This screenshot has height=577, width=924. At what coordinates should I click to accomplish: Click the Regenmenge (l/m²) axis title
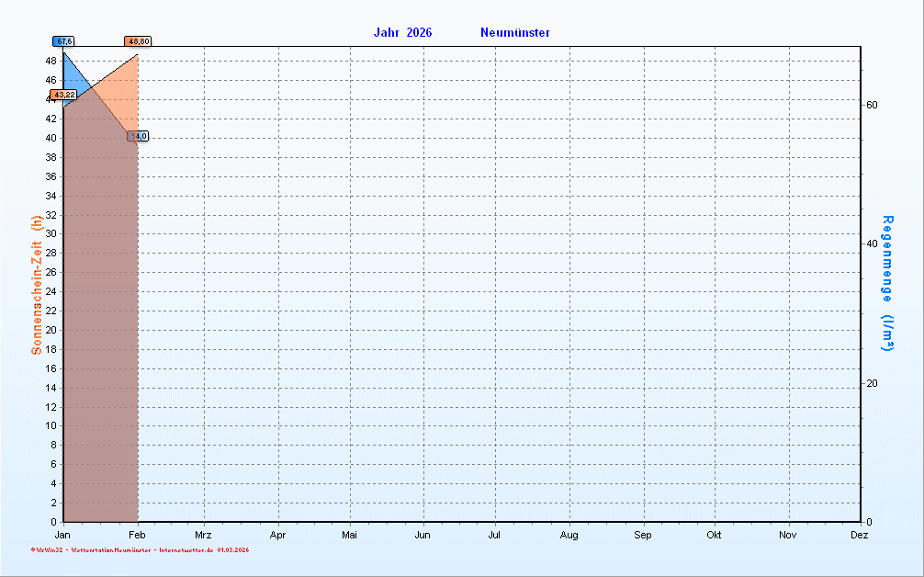(887, 283)
